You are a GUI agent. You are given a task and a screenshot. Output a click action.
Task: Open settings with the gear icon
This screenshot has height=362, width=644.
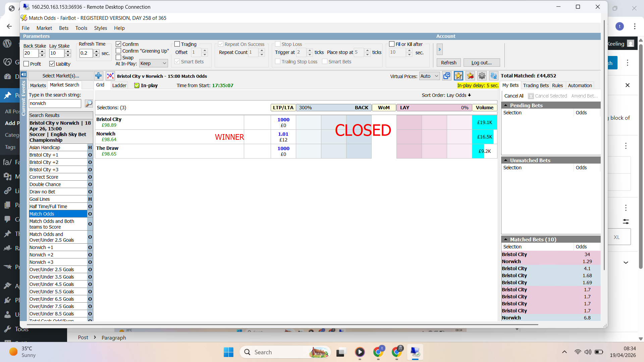point(482,76)
